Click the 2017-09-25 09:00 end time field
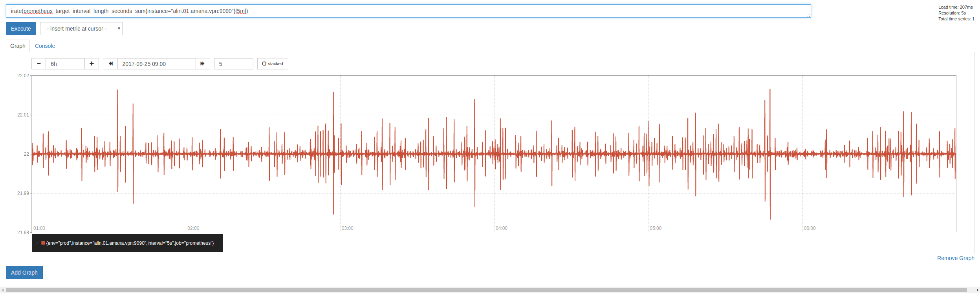This screenshot has width=980, height=293. tap(157, 64)
